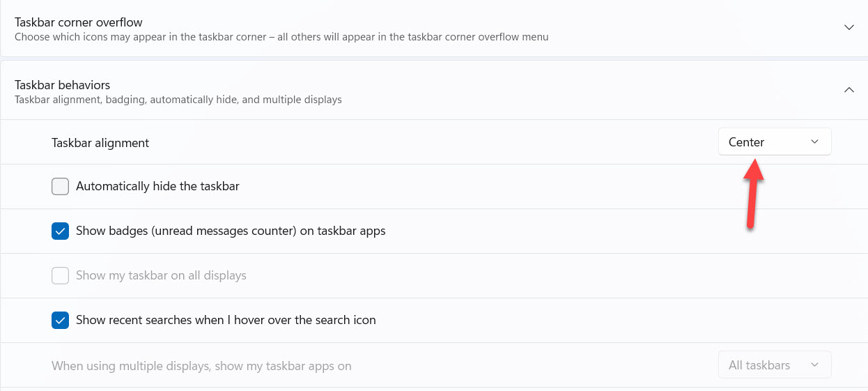Click the Automatically hide the taskbar label text
This screenshot has height=391, width=868.
pyautogui.click(x=157, y=187)
